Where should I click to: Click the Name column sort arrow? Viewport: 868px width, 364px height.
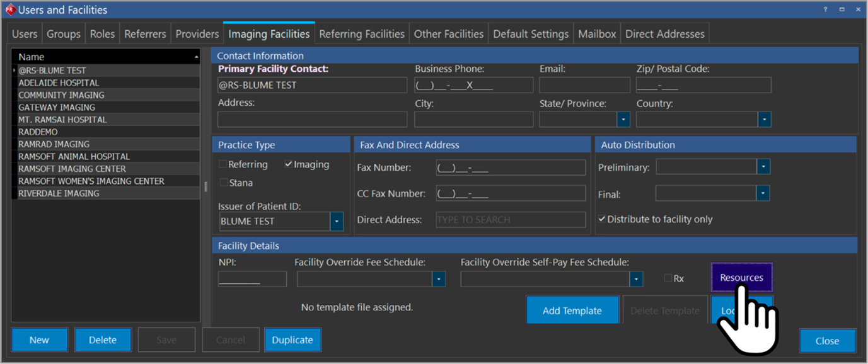pyautogui.click(x=195, y=57)
